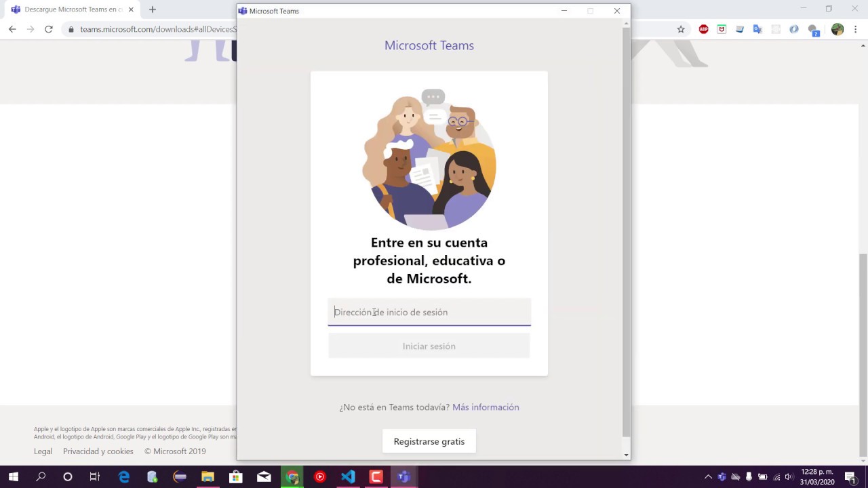Show hidden system tray icons
The width and height of the screenshot is (868, 488).
[708, 477]
